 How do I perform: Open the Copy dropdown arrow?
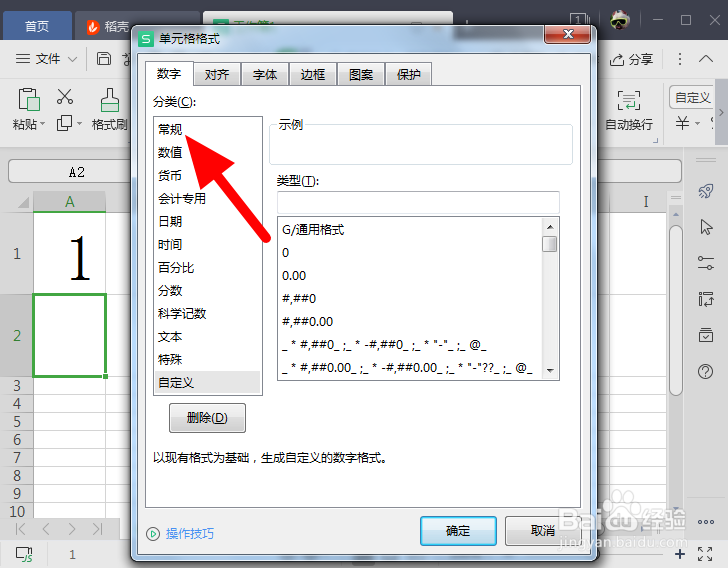click(79, 124)
